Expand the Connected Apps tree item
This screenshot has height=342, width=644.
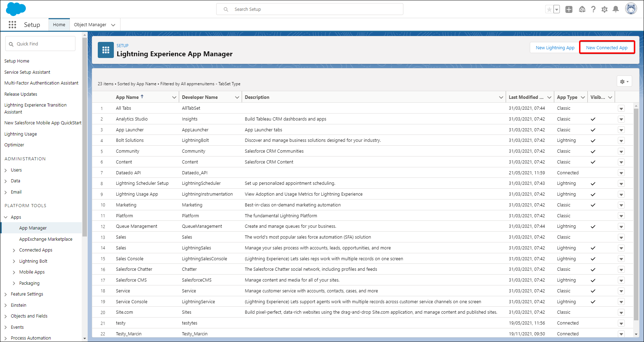[14, 250]
